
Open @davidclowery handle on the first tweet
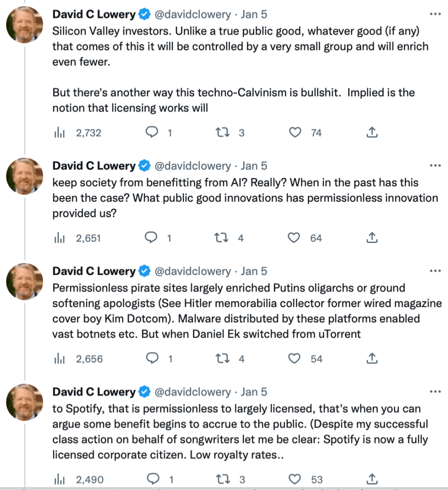click(x=192, y=14)
